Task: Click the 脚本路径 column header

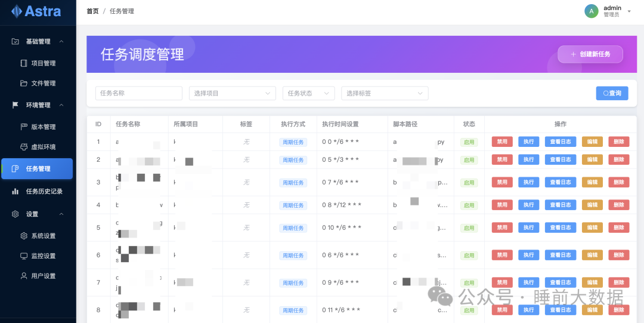Action: coord(405,124)
